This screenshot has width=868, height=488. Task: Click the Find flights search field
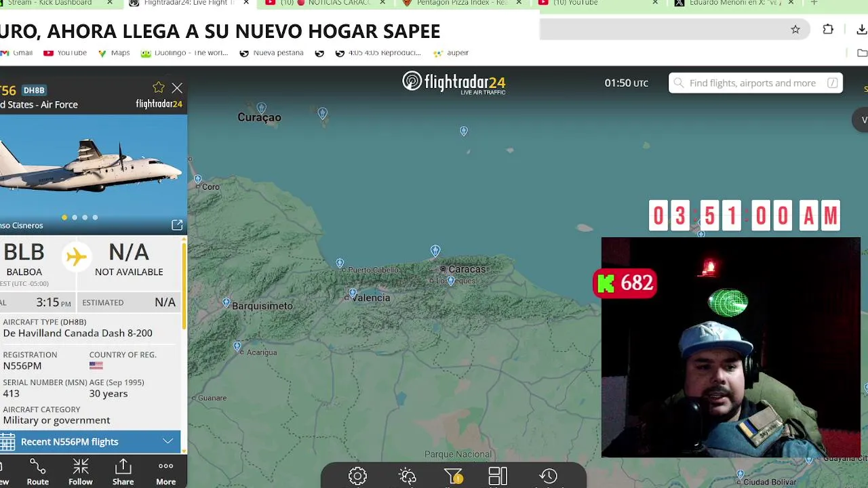[755, 83]
